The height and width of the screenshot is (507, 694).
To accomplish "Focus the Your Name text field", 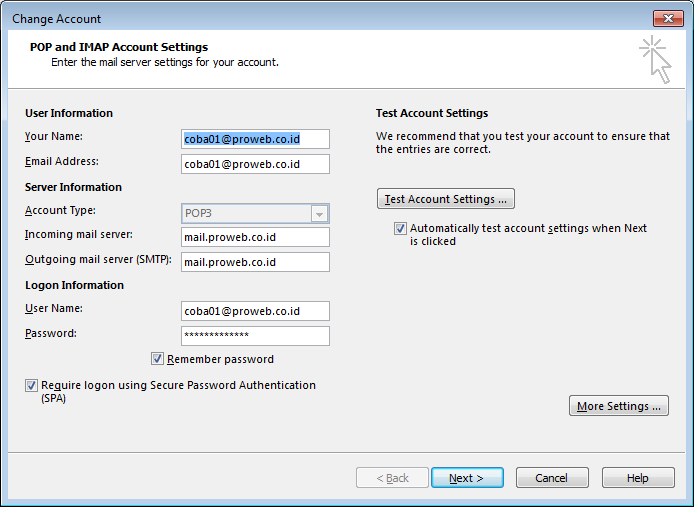I will [255, 139].
